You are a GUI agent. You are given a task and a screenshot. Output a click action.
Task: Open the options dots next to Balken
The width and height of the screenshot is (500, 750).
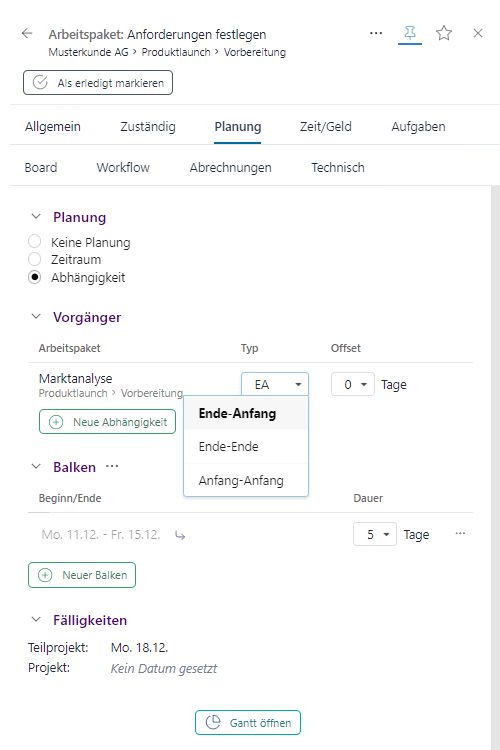point(112,466)
